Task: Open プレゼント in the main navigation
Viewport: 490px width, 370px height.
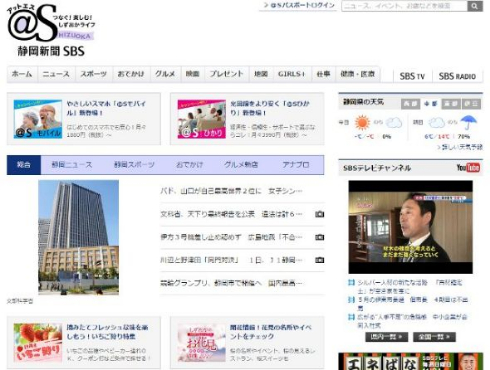Action: (227, 74)
